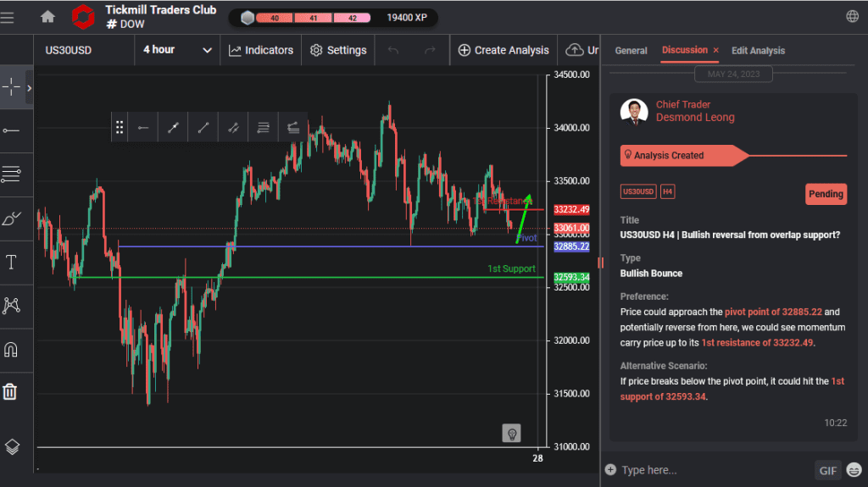The image size is (868, 487).
Task: Click the 33061.00 current price label
Action: click(x=571, y=228)
